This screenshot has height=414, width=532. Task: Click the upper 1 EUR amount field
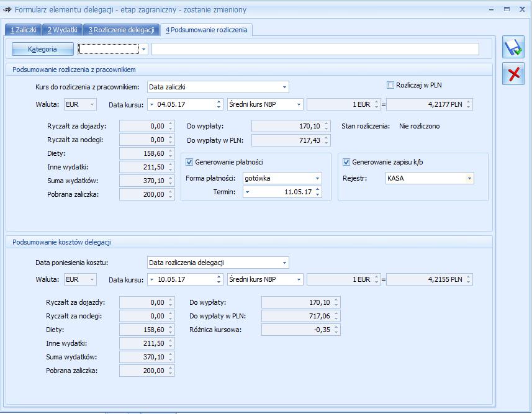[x=343, y=104]
